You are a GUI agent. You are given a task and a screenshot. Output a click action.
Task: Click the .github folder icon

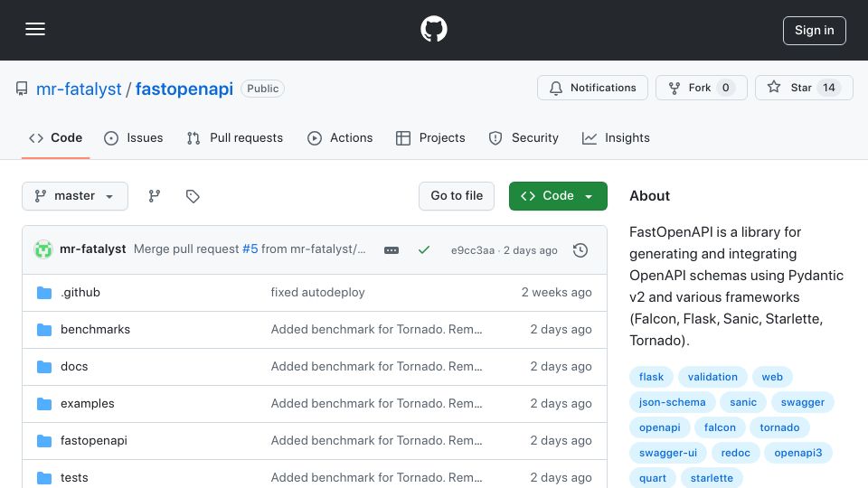[x=44, y=293]
